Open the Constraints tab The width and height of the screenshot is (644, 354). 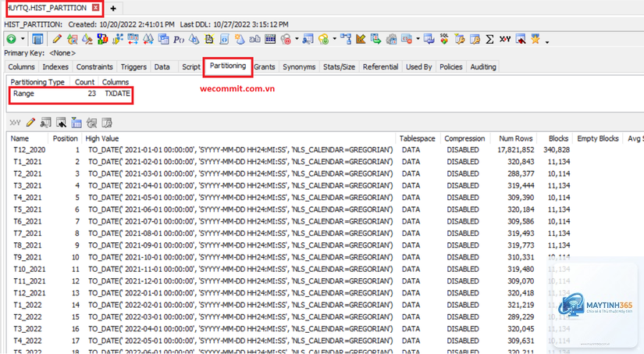94,66
